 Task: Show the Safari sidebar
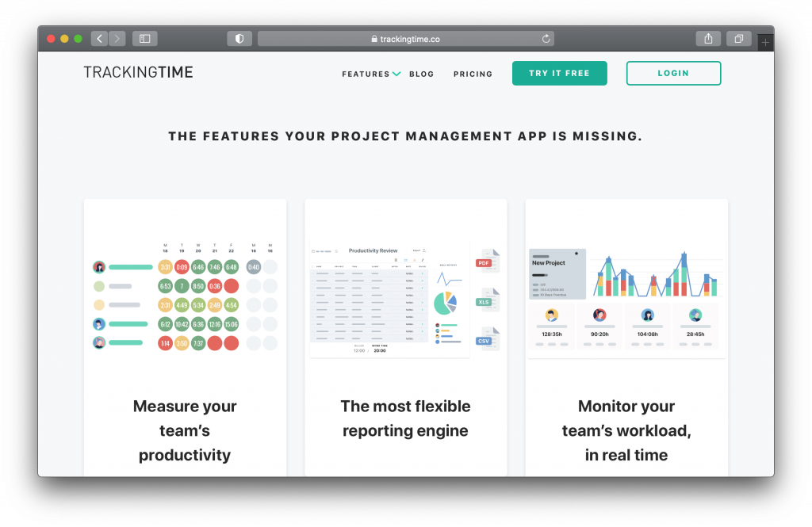145,39
